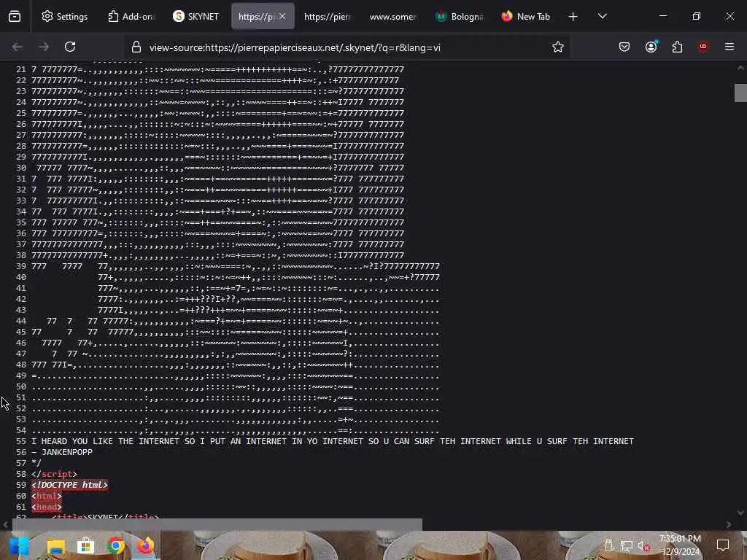This screenshot has width=747, height=560.
Task: Close the active view-source tab
Action: [x=282, y=16]
